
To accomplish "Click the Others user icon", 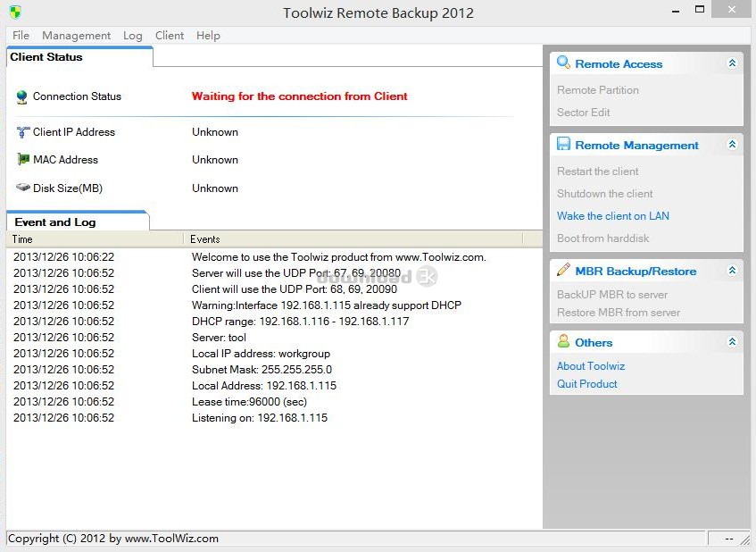I will (x=563, y=342).
